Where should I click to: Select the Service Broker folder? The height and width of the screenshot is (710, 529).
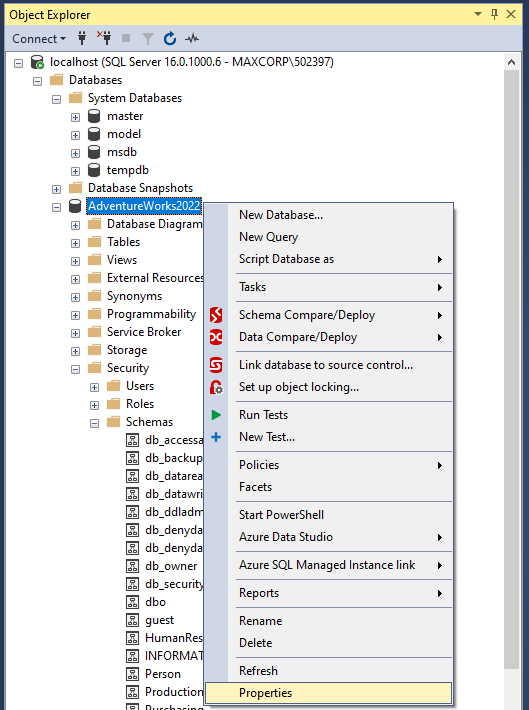pos(144,332)
